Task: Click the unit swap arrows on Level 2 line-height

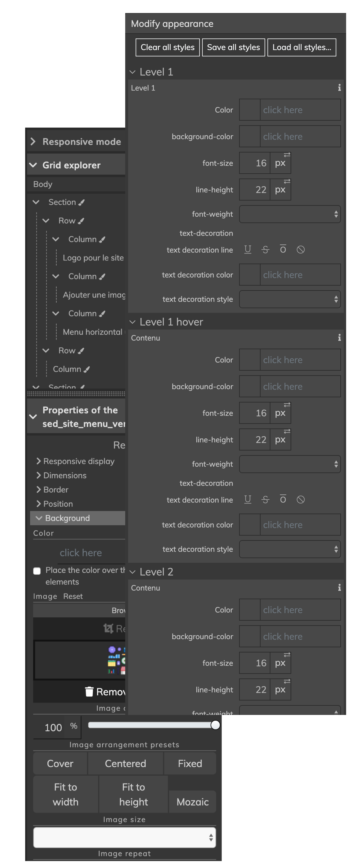Action: (x=287, y=681)
